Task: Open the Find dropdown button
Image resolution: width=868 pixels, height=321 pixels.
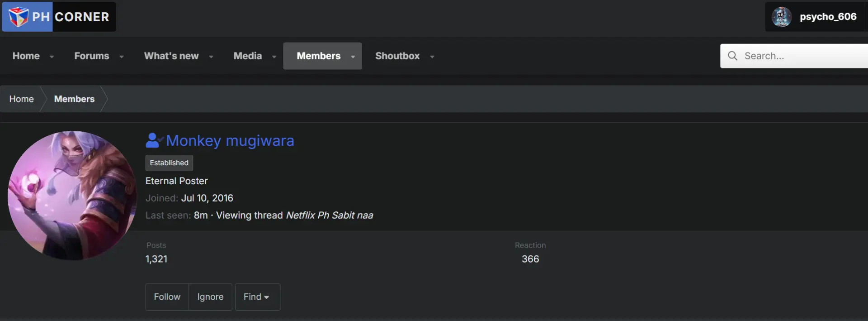Action: point(258,297)
